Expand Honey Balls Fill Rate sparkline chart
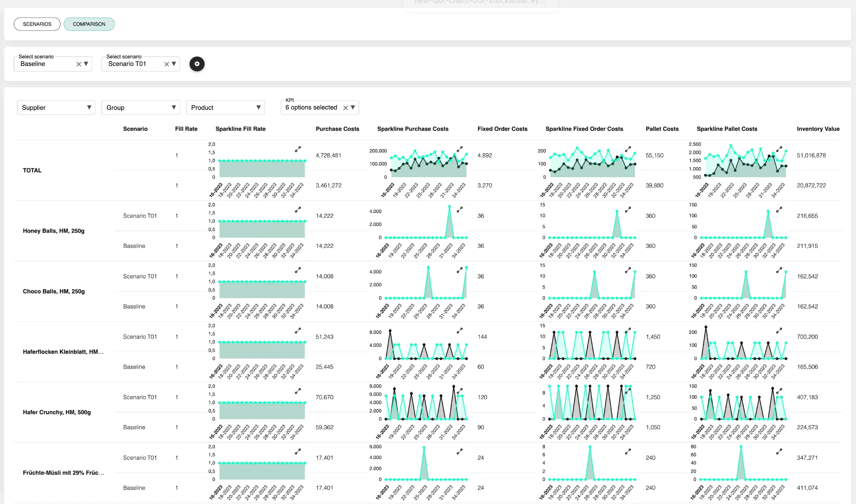The width and height of the screenshot is (856, 504). coord(298,209)
